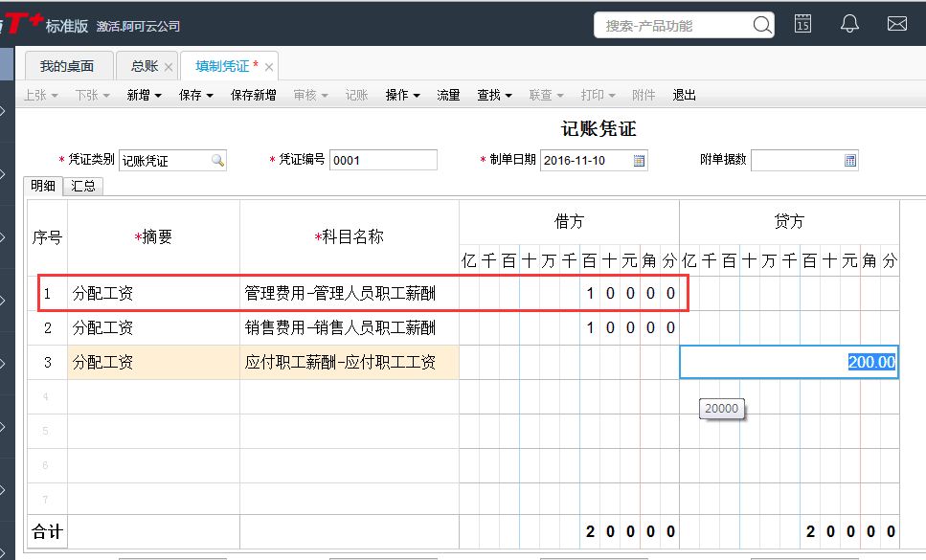Open the calendar icon in the top bar
Viewport: 926px width, 560px height.
coord(802,23)
